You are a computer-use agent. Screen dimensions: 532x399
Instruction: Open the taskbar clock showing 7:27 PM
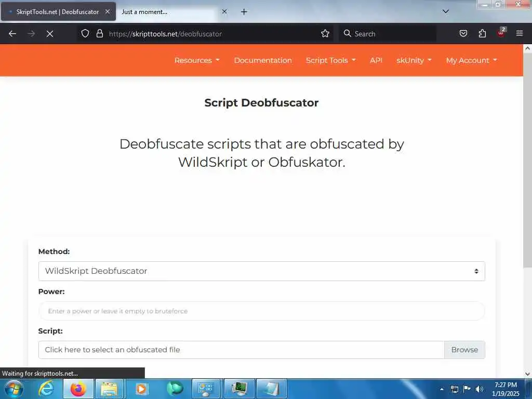[x=506, y=389]
